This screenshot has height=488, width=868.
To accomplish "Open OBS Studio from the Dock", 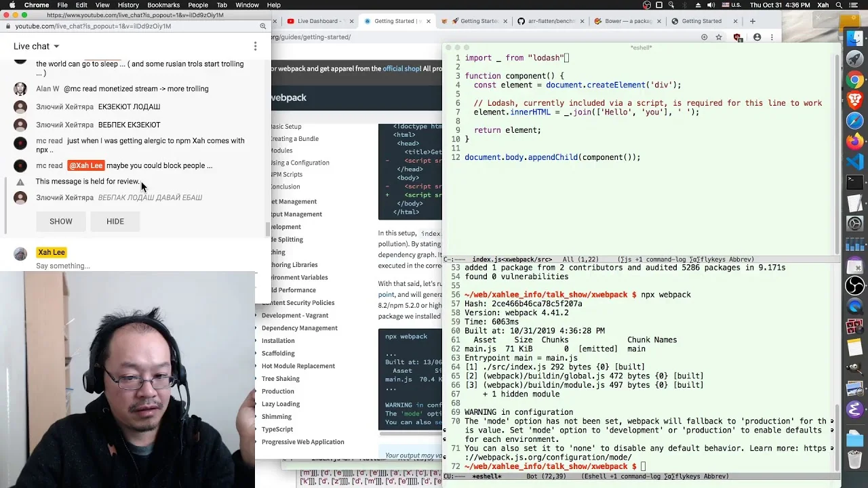I will 855,285.
